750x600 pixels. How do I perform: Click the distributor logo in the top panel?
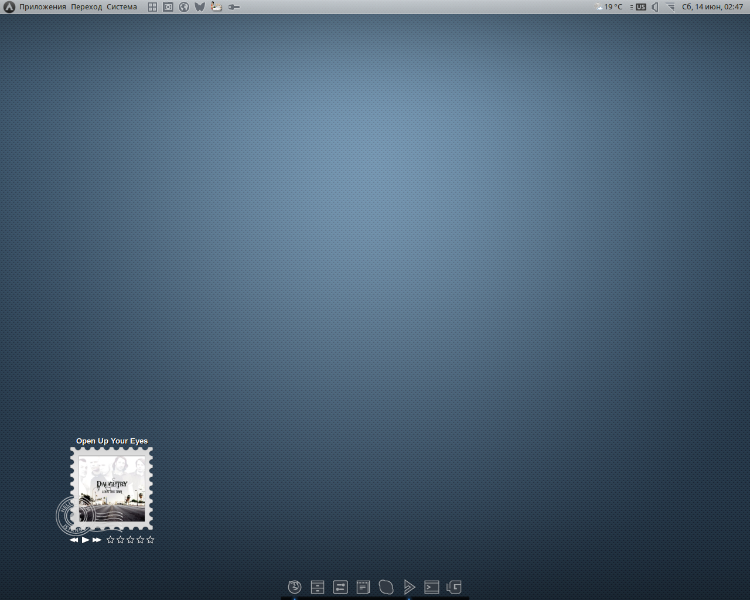9,7
